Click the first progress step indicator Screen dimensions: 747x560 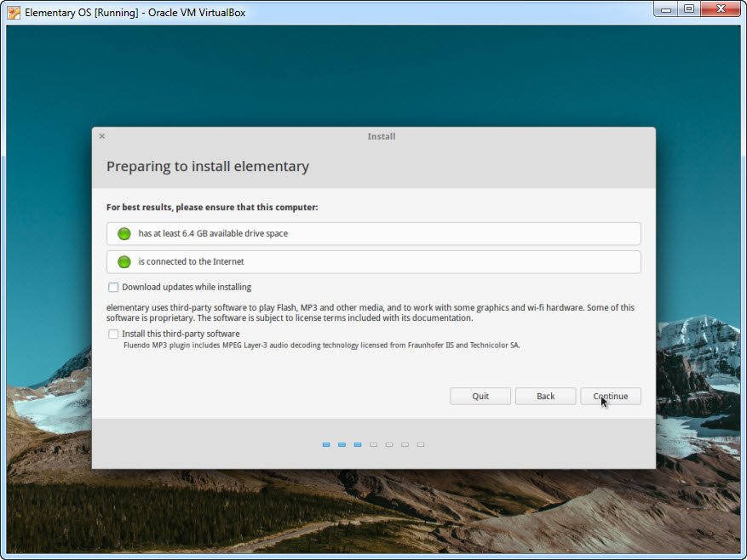[326, 445]
